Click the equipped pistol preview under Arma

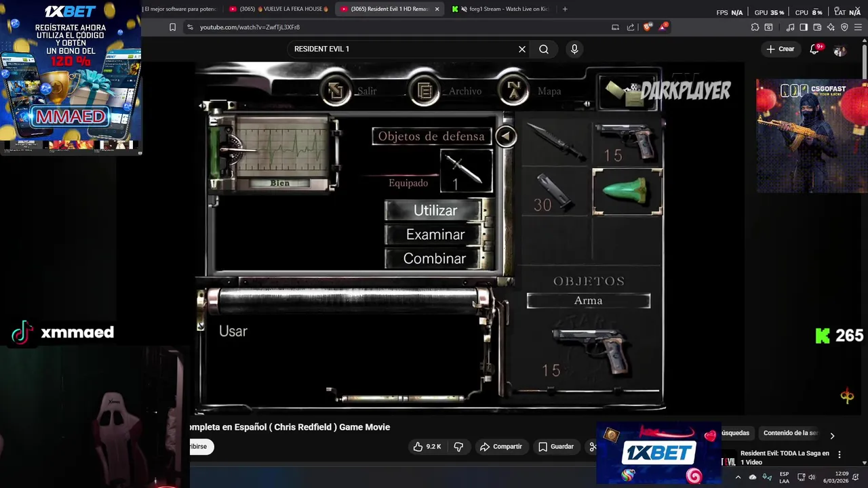590,351
